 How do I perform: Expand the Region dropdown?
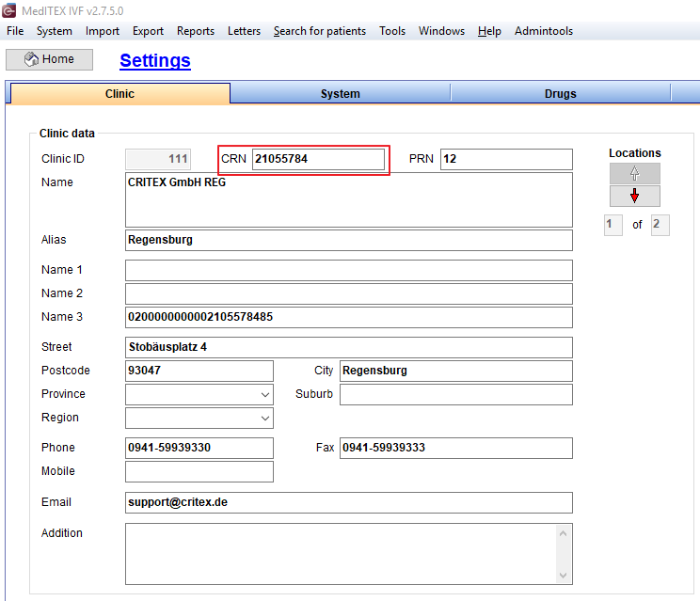tap(264, 419)
